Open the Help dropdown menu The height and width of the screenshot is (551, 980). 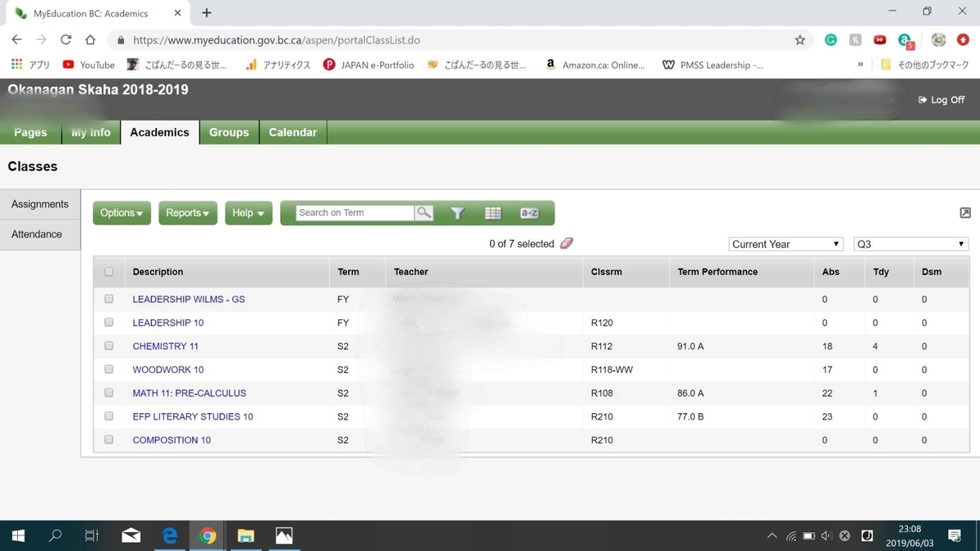click(248, 213)
